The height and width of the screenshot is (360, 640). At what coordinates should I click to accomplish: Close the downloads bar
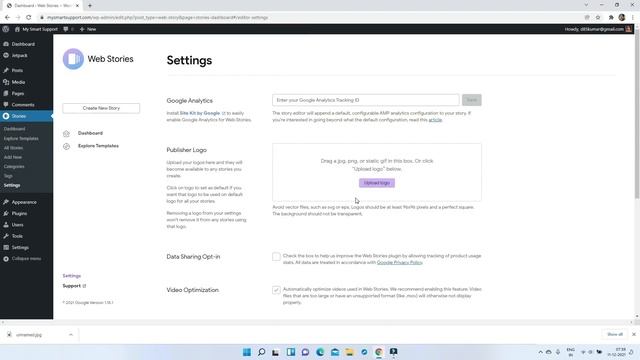pos(634,334)
